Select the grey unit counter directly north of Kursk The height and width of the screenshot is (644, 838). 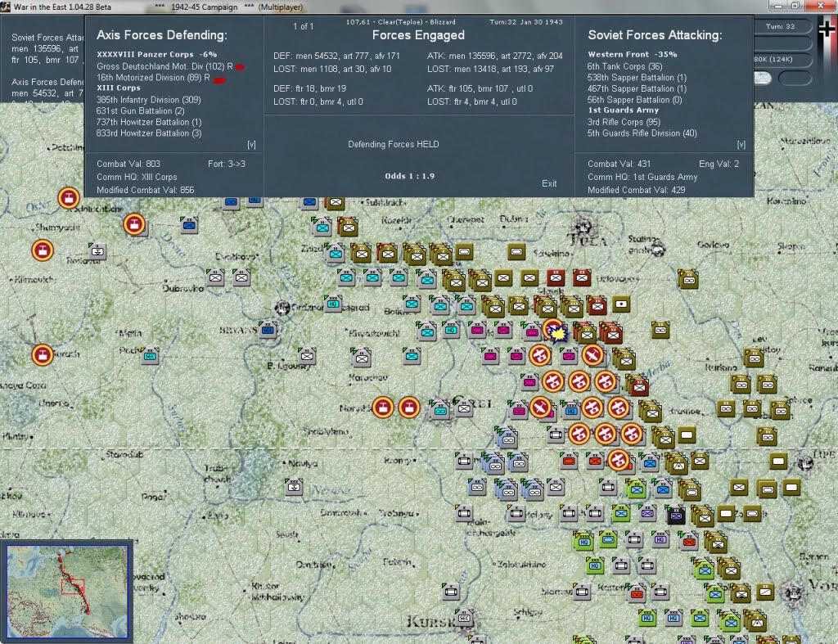tap(451, 591)
